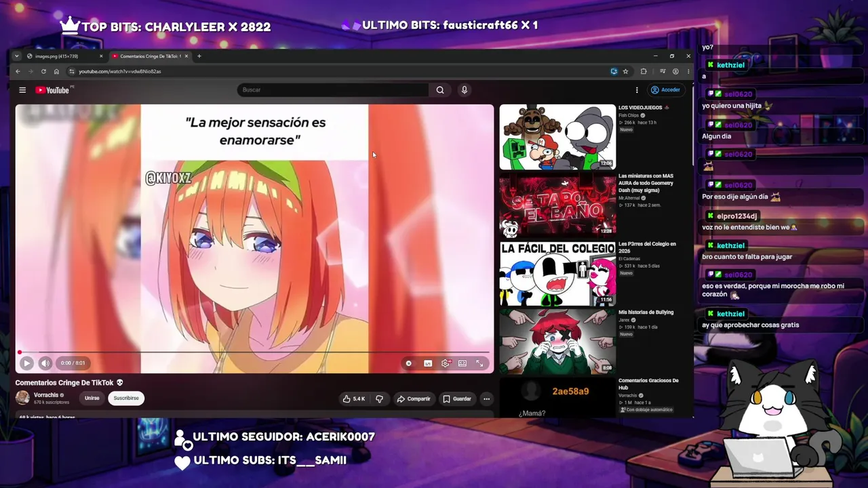Go to the YouTube home logo
The width and height of the screenshot is (868, 488).
point(54,90)
